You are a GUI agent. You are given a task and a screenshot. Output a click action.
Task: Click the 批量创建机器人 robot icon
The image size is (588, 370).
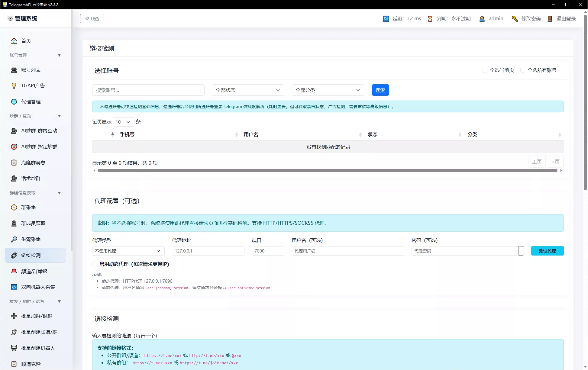pos(14,348)
